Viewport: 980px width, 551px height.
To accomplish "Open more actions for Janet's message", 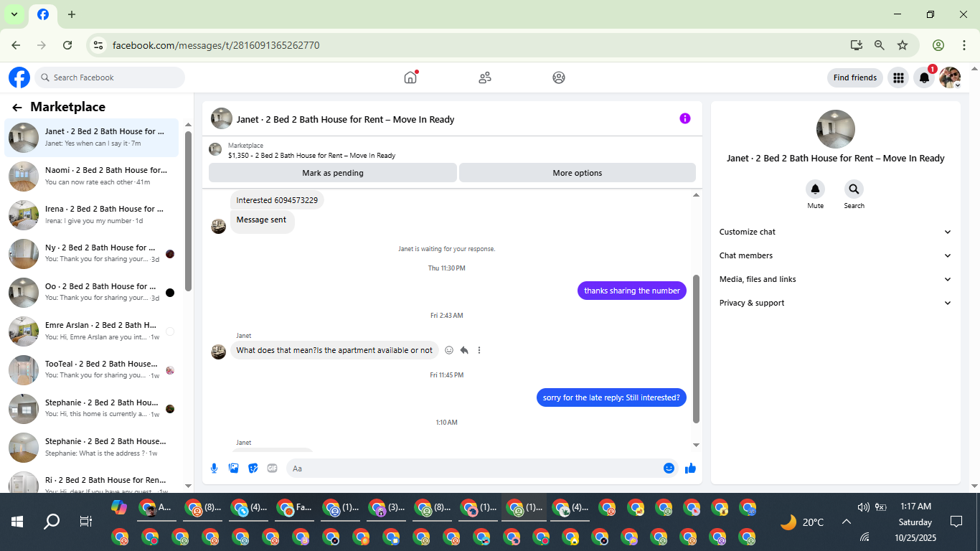I will click(x=479, y=350).
